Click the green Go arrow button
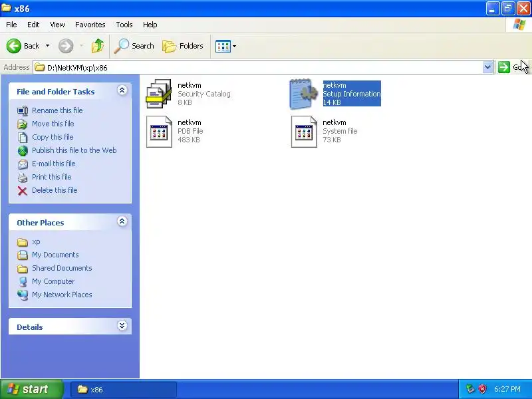The image size is (532, 399). tap(504, 67)
